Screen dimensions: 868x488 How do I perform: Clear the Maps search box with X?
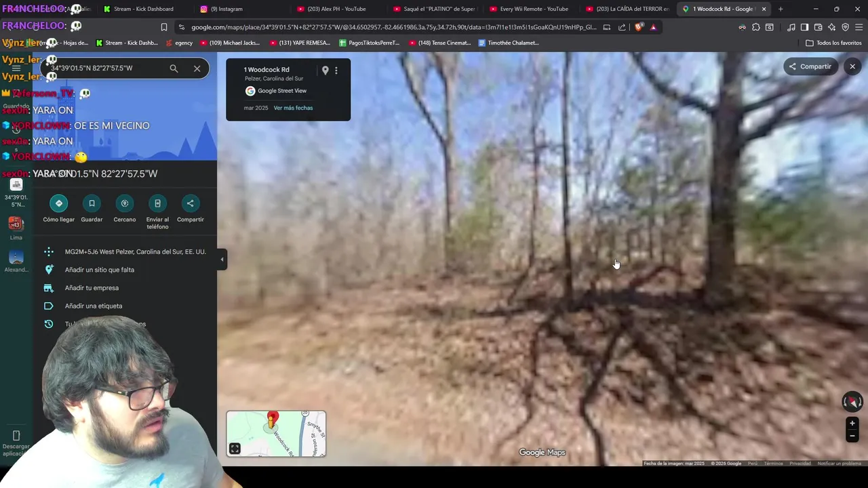[197, 68]
